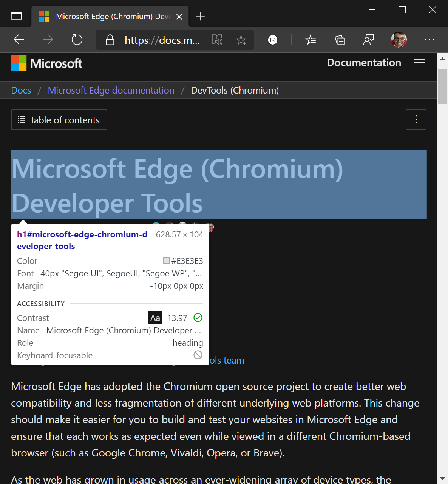Open the vertical tabs pane icon

tap(16, 16)
